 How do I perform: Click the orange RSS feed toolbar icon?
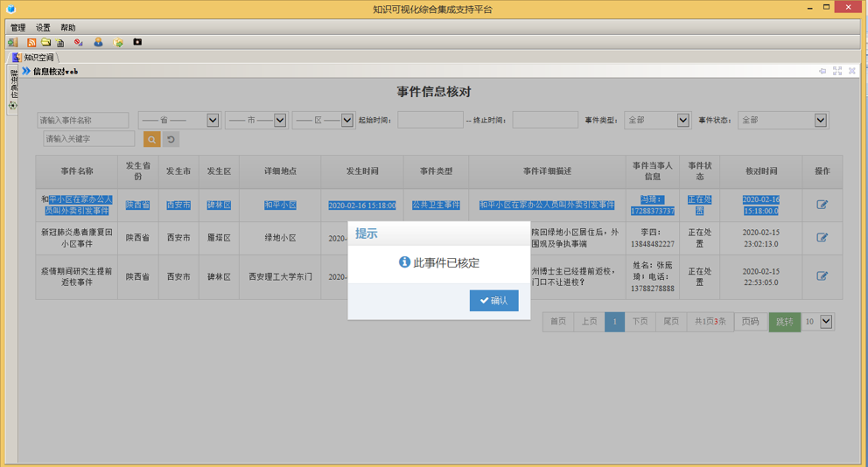pos(31,42)
